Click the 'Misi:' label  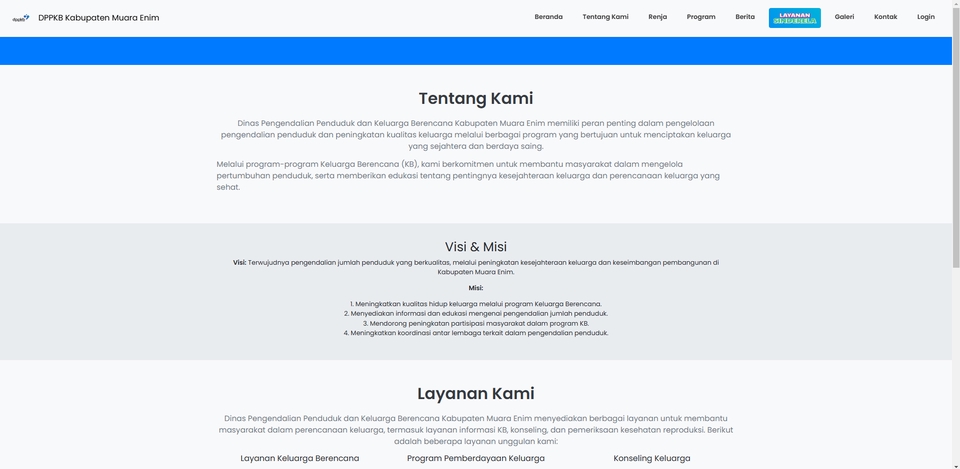pyautogui.click(x=476, y=288)
